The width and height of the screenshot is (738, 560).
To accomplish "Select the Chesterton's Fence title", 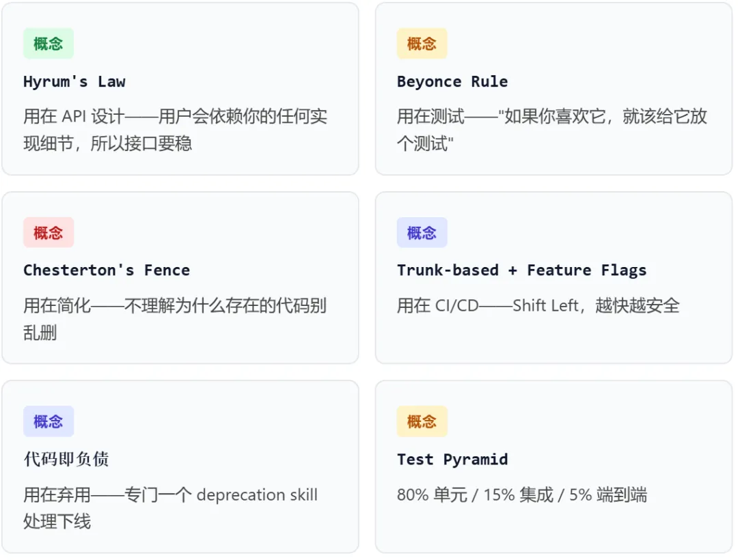I will (x=107, y=270).
